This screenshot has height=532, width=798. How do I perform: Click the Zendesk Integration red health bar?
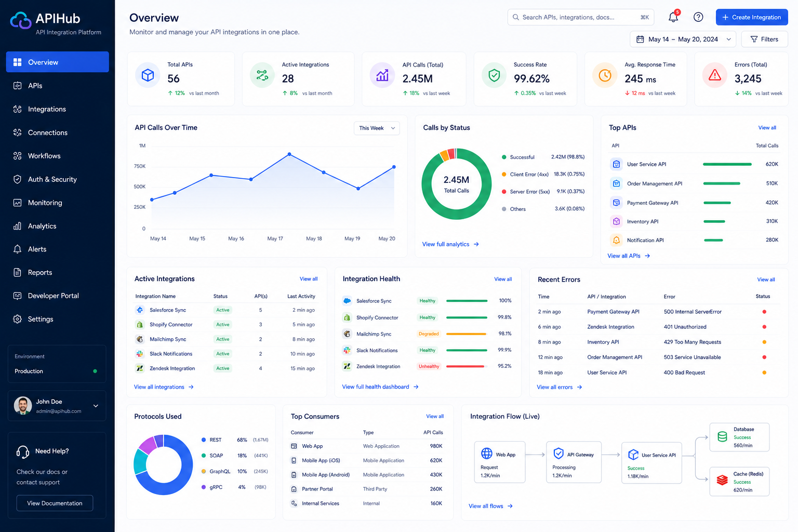pyautogui.click(x=465, y=366)
